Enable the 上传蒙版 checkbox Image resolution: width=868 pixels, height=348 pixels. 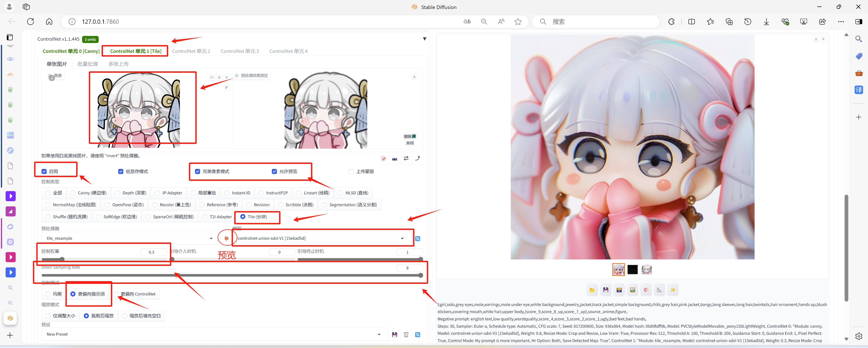351,172
